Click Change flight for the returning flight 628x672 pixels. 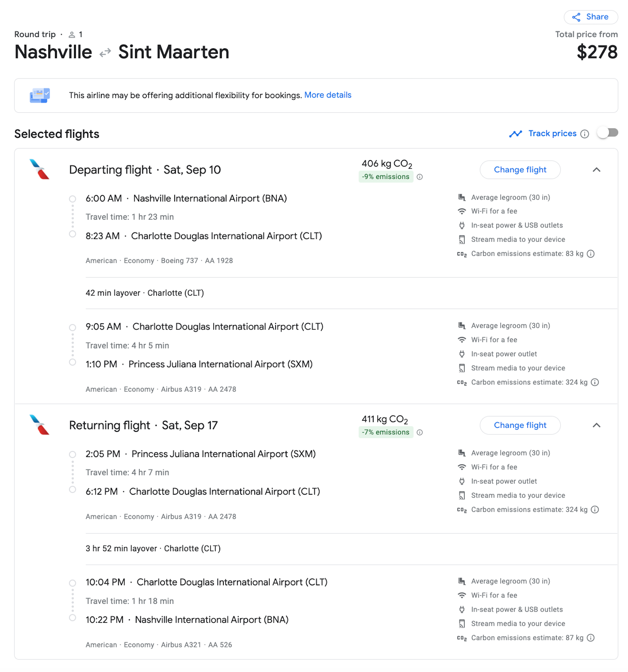click(x=520, y=425)
